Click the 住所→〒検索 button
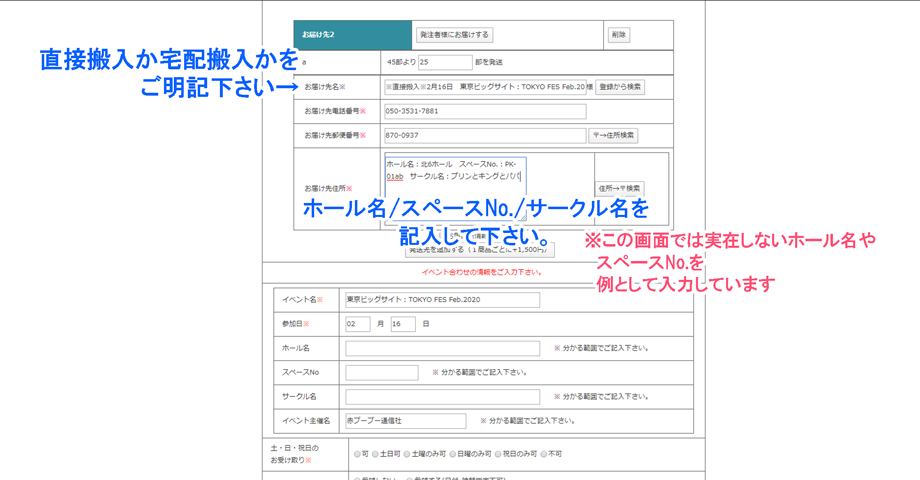This screenshot has width=920, height=480. pos(620,188)
